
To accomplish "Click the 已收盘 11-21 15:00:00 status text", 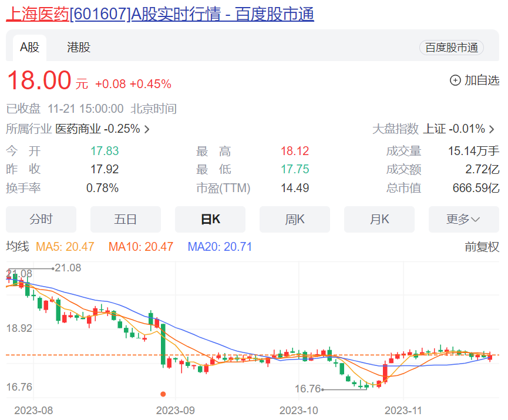I will pos(65,109).
